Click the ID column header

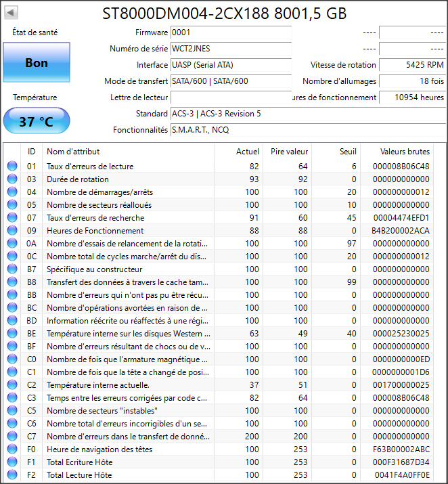[32, 152]
